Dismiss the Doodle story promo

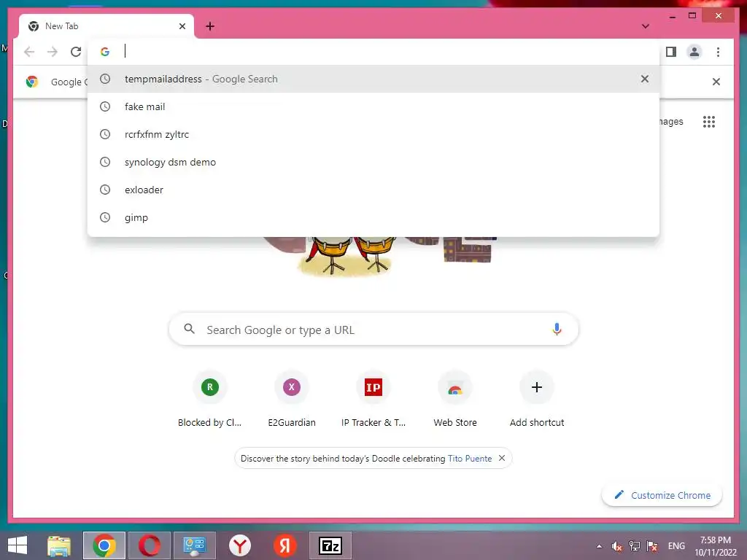502,458
